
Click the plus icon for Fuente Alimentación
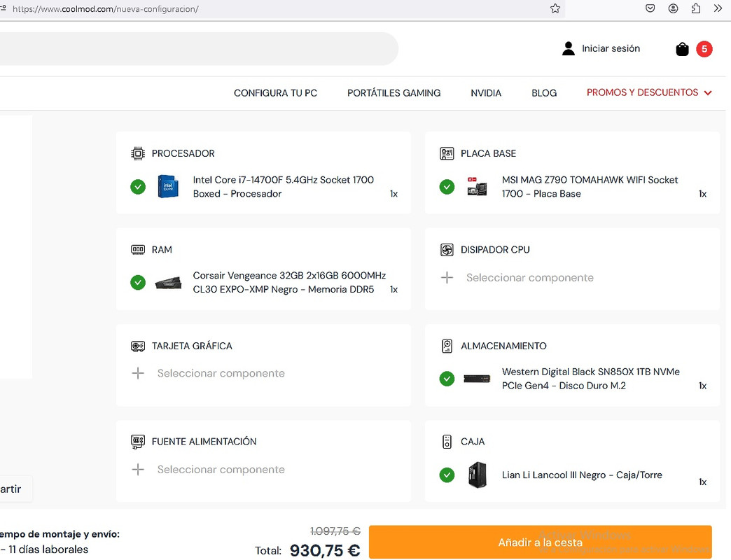tap(138, 469)
